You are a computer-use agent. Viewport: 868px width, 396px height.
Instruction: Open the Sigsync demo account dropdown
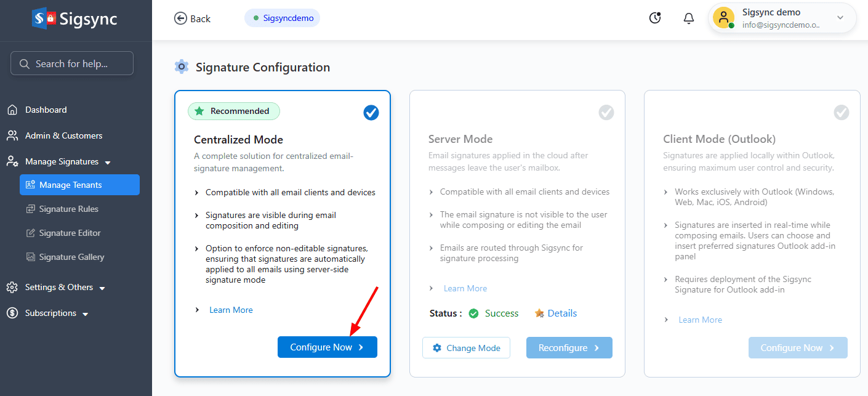click(840, 18)
